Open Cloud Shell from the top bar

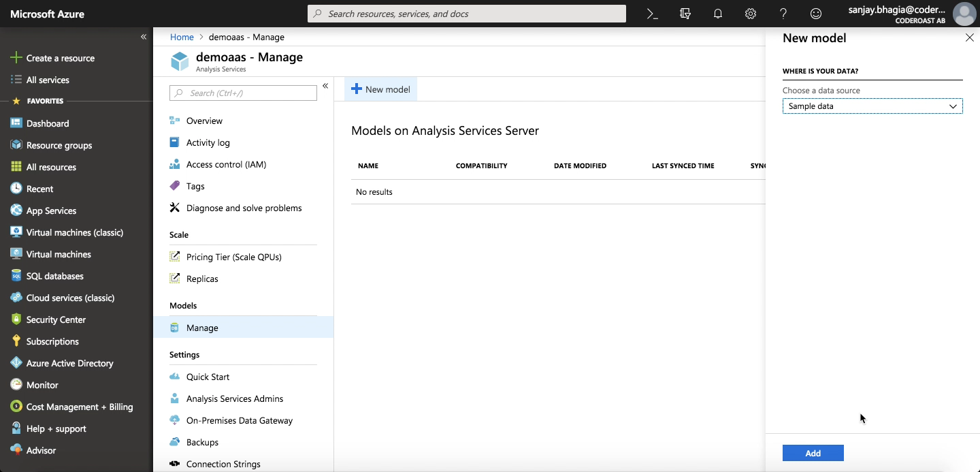click(652, 14)
